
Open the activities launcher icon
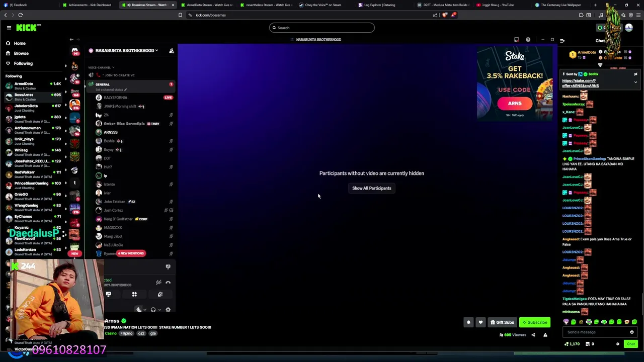134,295
